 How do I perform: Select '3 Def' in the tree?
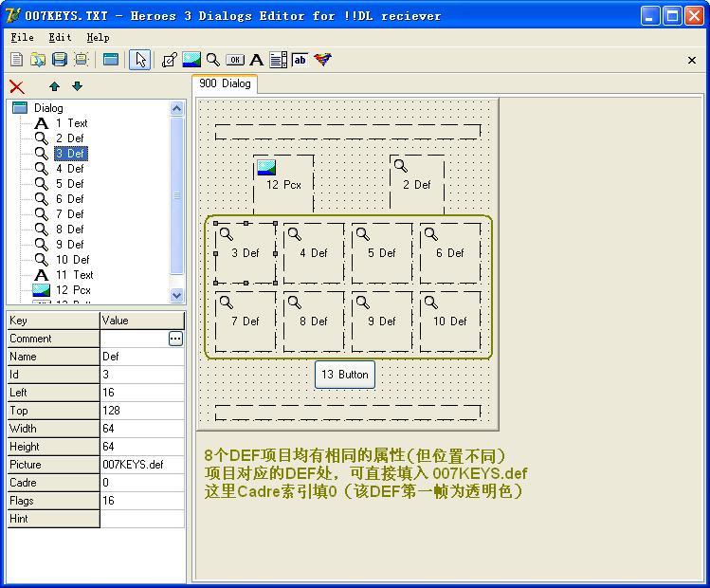tap(71, 154)
